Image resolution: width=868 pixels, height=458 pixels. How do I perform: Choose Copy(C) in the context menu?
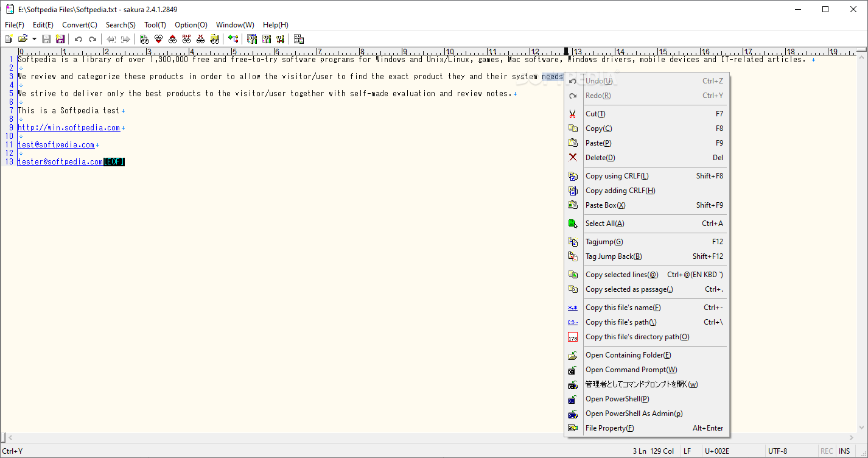646,129
